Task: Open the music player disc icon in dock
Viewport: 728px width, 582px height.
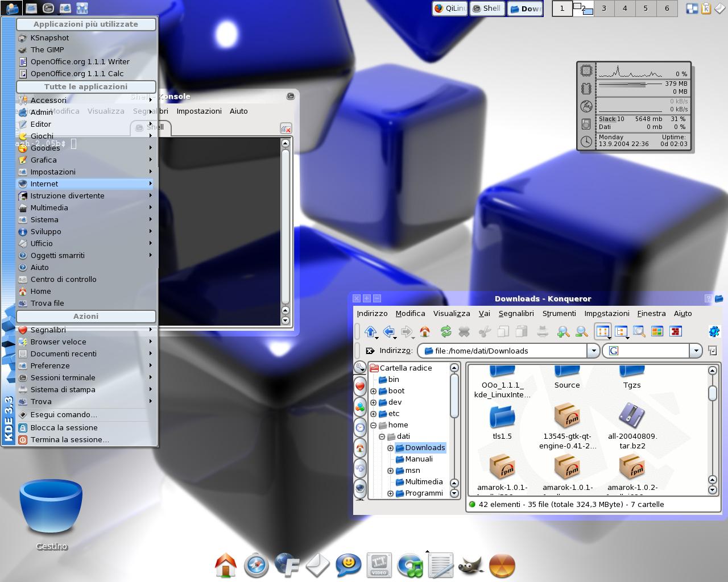Action: coord(409,566)
